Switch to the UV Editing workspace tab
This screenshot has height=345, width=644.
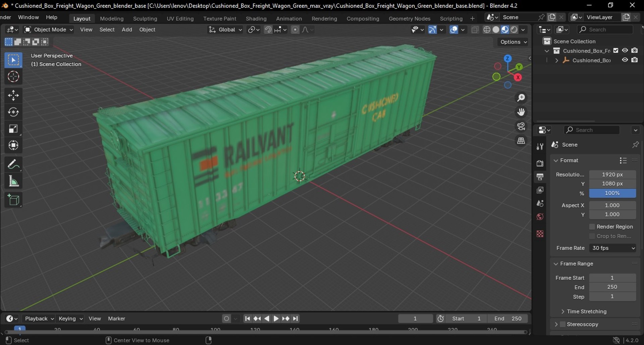coord(180,18)
